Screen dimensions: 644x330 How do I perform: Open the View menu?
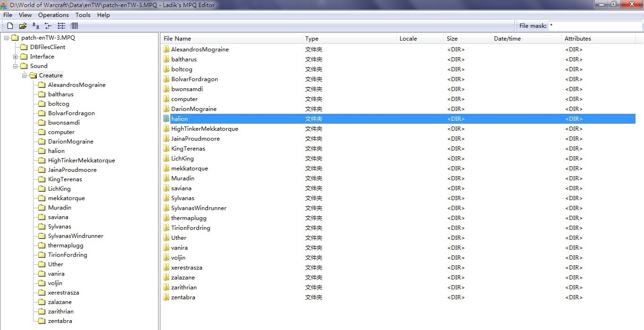point(25,15)
